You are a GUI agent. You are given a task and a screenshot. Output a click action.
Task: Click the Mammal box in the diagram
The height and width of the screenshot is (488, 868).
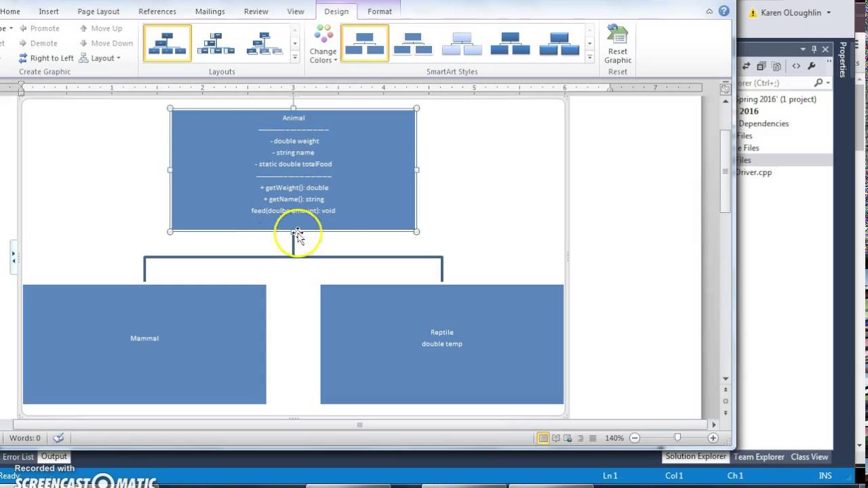144,344
